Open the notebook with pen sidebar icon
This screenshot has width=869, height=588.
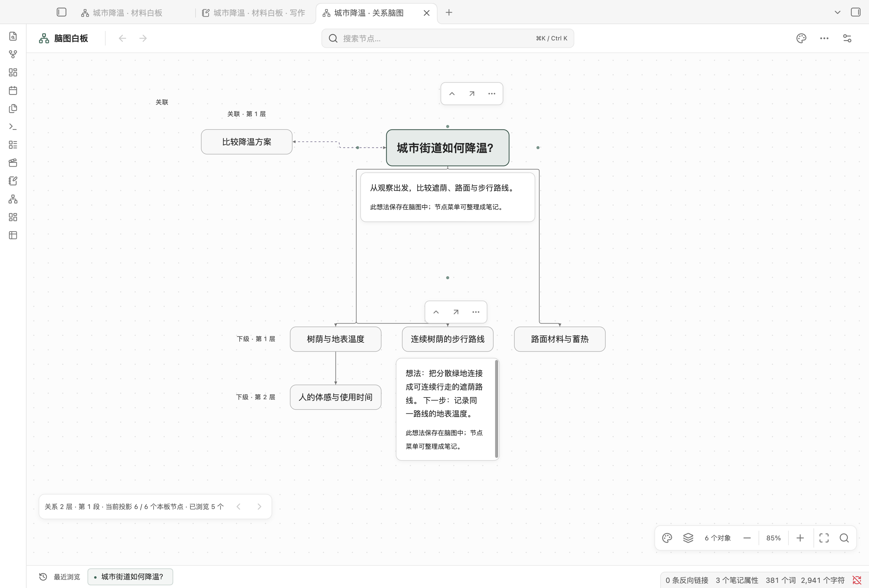point(13,181)
